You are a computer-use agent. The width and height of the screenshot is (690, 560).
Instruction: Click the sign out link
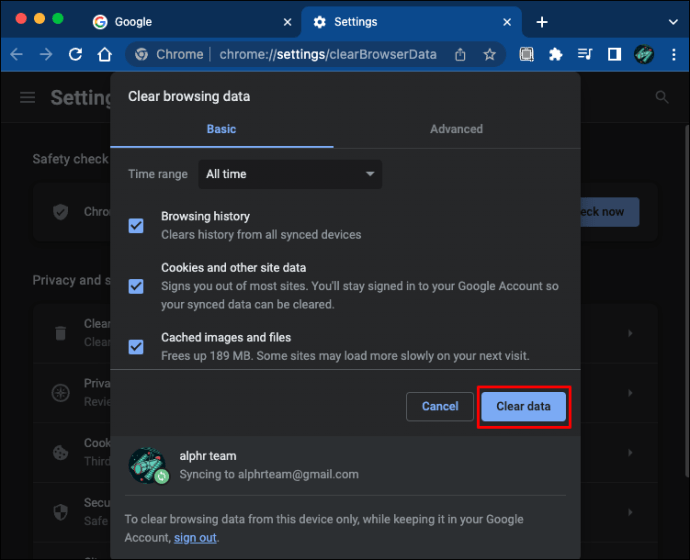(195, 537)
